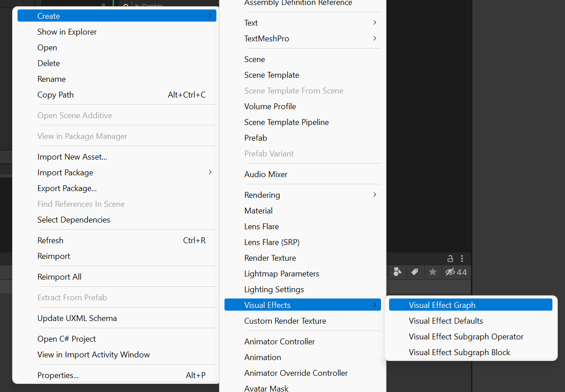Choose Reimport All

tap(59, 277)
